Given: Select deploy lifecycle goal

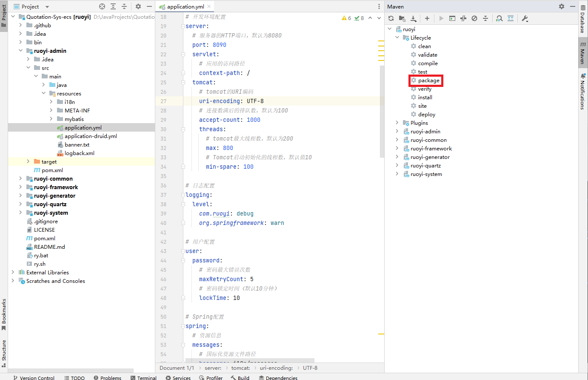Looking at the screenshot, I should tap(426, 114).
